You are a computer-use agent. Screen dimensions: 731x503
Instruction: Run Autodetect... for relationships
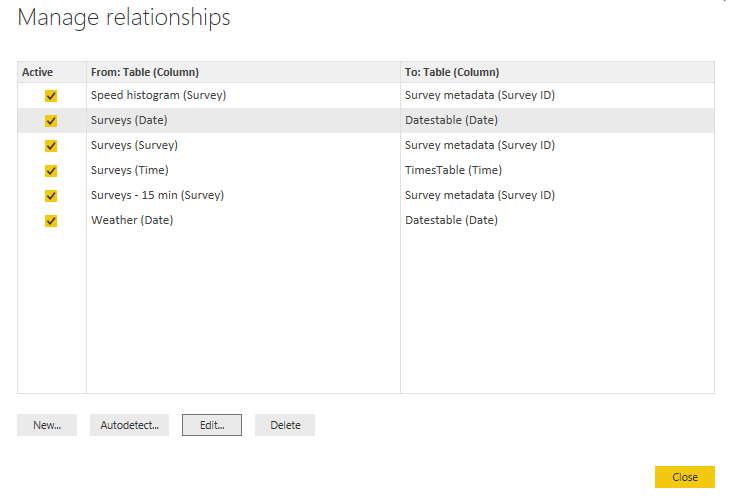point(130,425)
